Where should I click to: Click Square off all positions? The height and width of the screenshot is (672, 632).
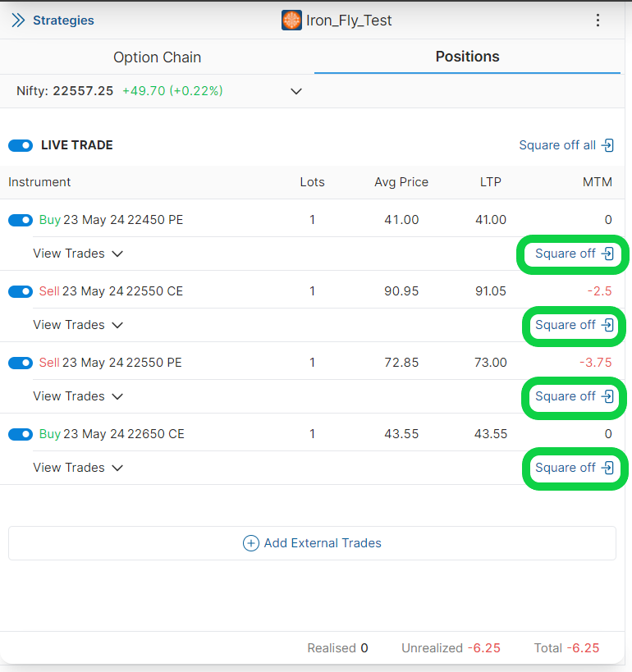(x=566, y=145)
